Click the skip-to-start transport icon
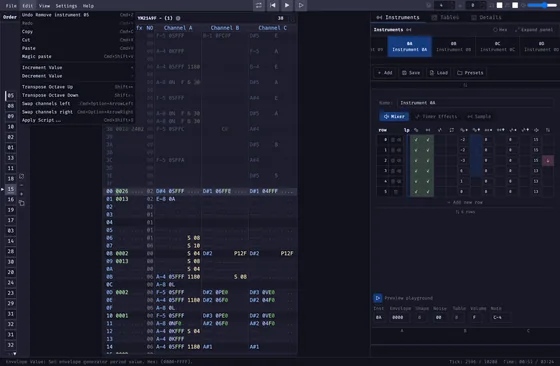The image size is (560, 366). click(x=273, y=5)
